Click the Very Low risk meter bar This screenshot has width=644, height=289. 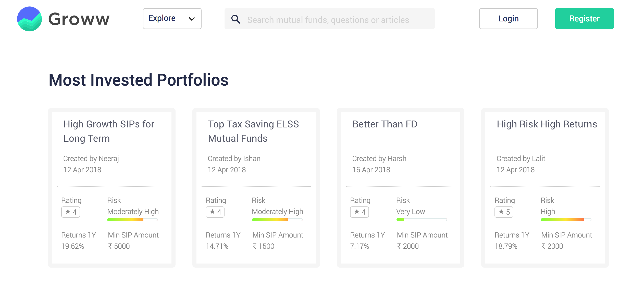[x=422, y=220]
